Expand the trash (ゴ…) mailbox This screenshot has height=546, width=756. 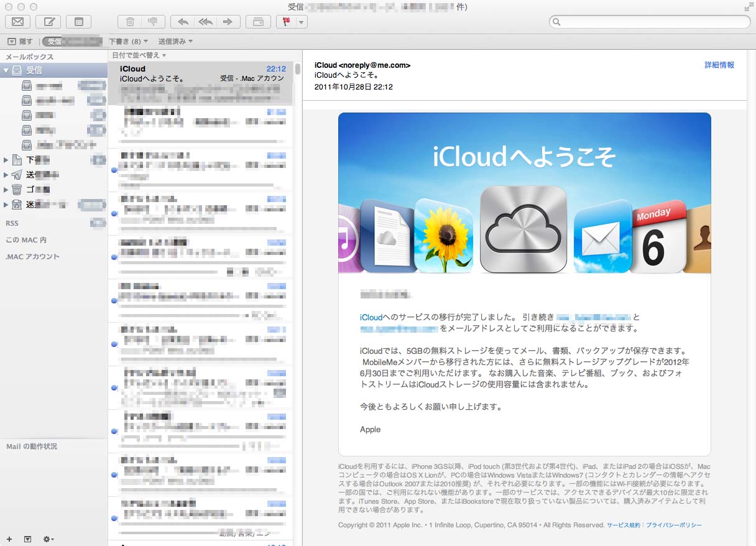click(x=6, y=189)
